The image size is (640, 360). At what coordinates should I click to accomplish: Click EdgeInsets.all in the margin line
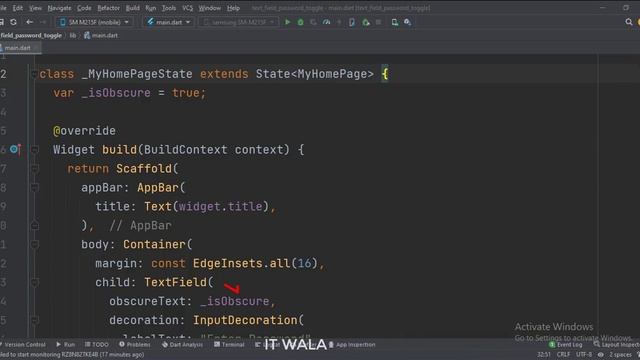[x=241, y=263]
